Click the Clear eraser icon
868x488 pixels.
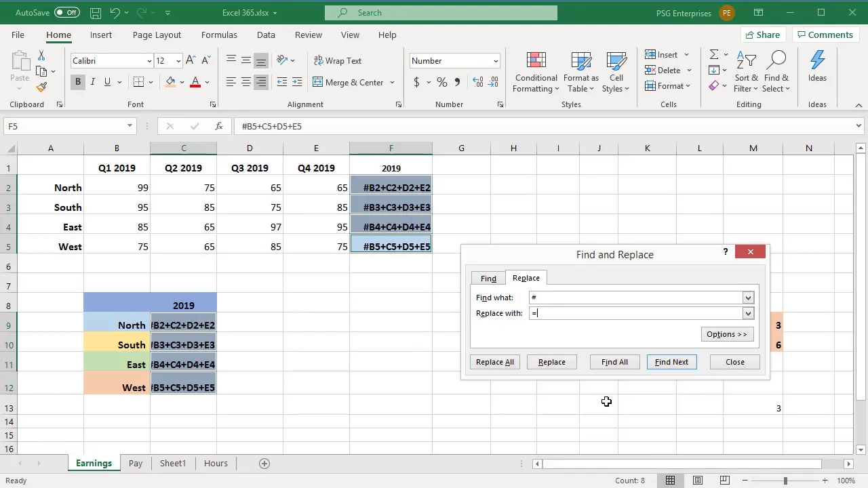pyautogui.click(x=714, y=85)
